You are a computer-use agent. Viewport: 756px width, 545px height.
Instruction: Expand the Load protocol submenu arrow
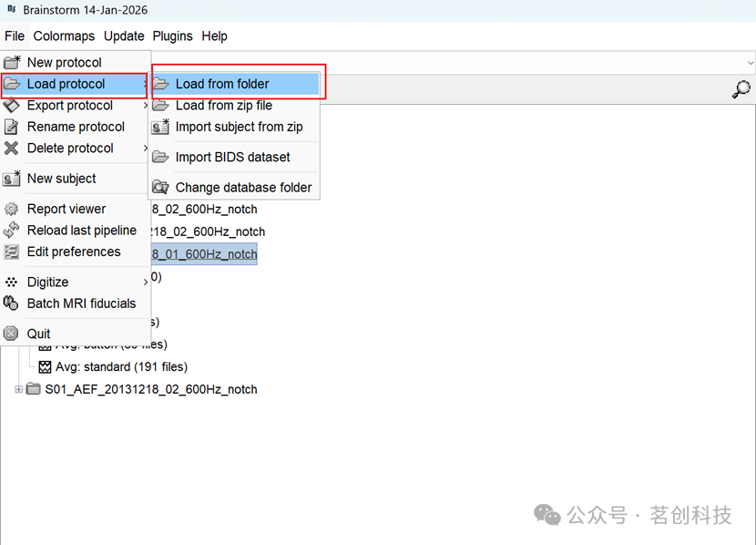tap(145, 84)
